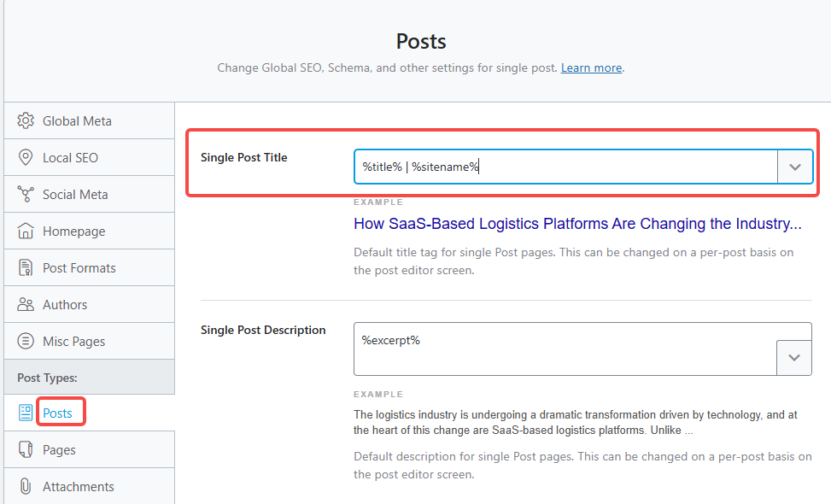Click the Social Meta share icon
This screenshot has height=504, width=831.
click(x=26, y=194)
